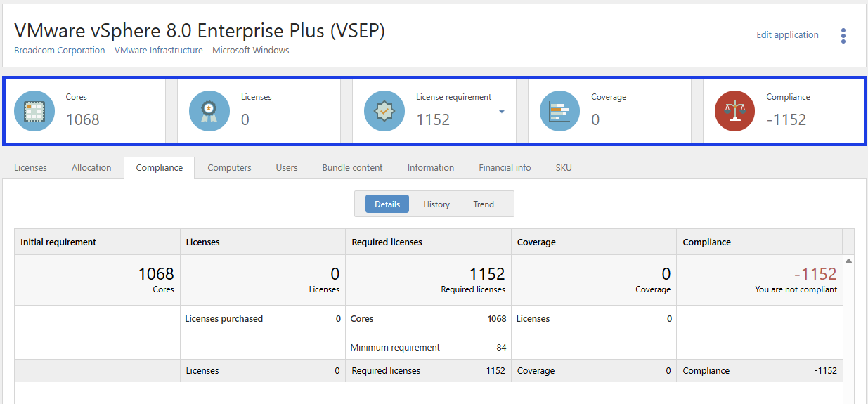
Task: Open the three-dot more options menu
Action: click(x=843, y=36)
